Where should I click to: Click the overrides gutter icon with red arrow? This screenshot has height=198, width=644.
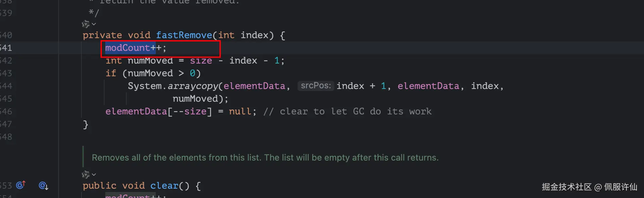21,185
